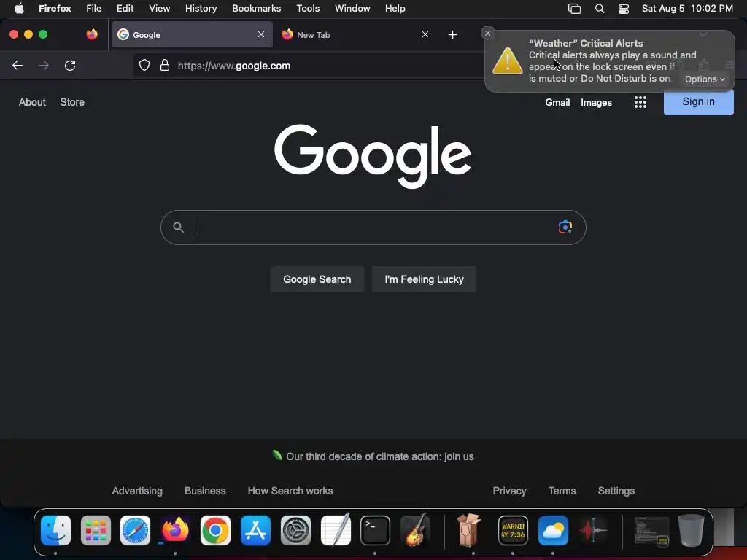This screenshot has height=560, width=747.
Task: Open the Advertising footer link
Action: (137, 491)
